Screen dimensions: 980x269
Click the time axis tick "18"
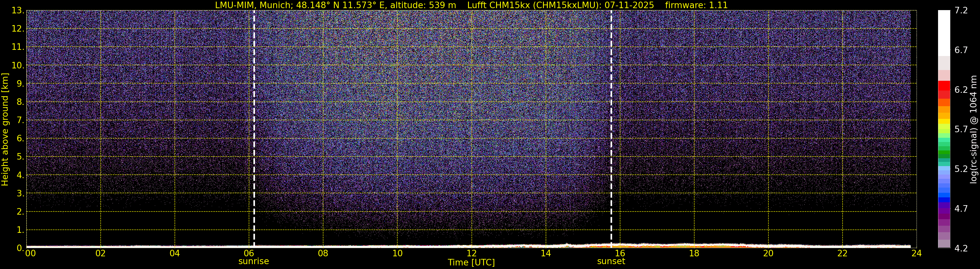click(694, 253)
